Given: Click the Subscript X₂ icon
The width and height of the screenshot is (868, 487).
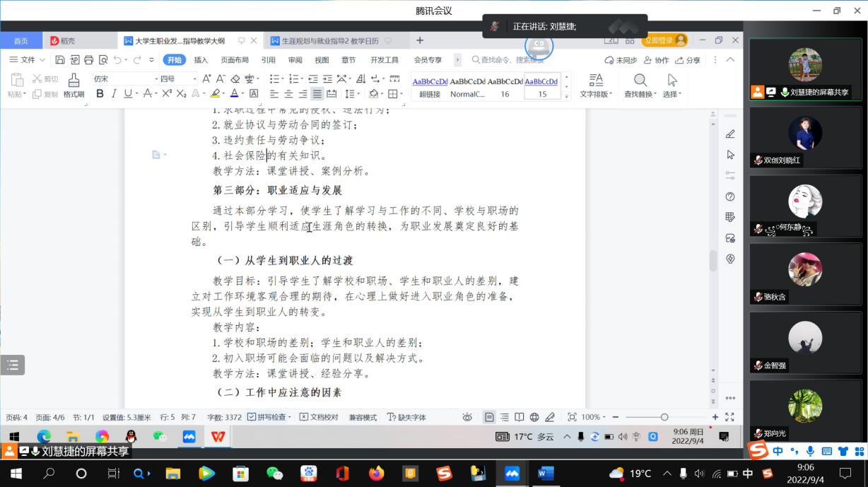Looking at the screenshot, I should click(182, 93).
